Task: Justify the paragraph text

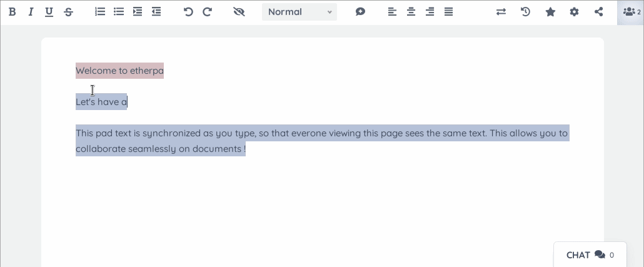Action: [x=448, y=12]
